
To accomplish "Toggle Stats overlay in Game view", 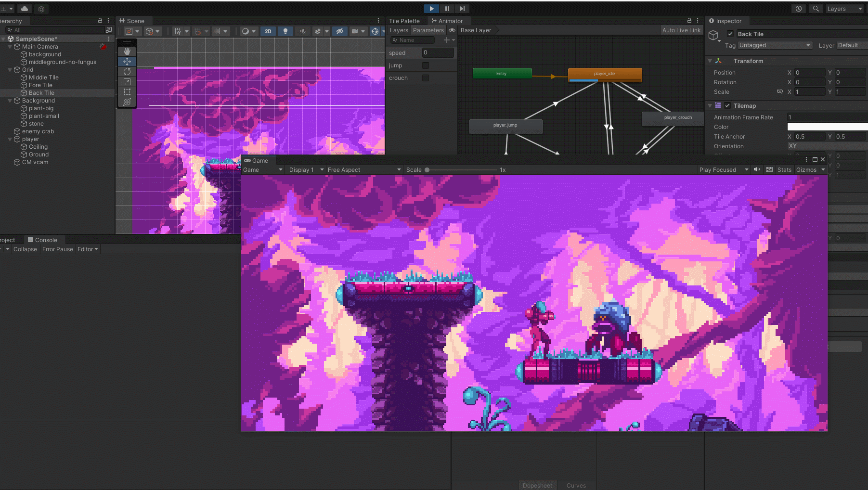I will point(784,169).
